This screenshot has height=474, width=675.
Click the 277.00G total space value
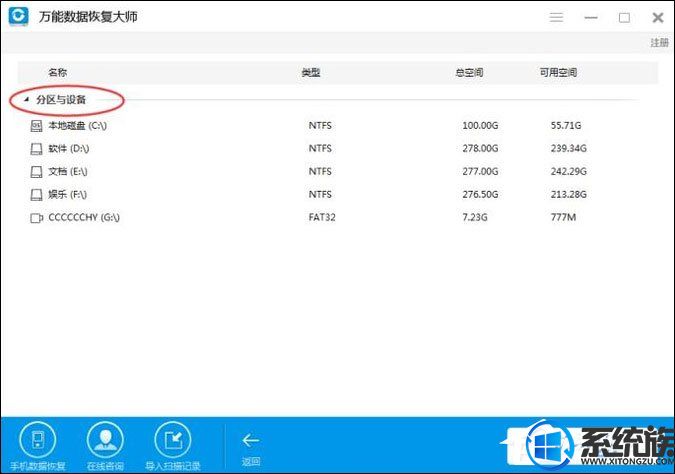pyautogui.click(x=480, y=171)
